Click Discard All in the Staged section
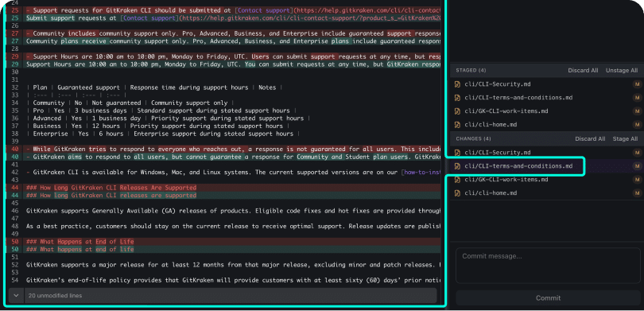The height and width of the screenshot is (311, 644). pyautogui.click(x=583, y=71)
